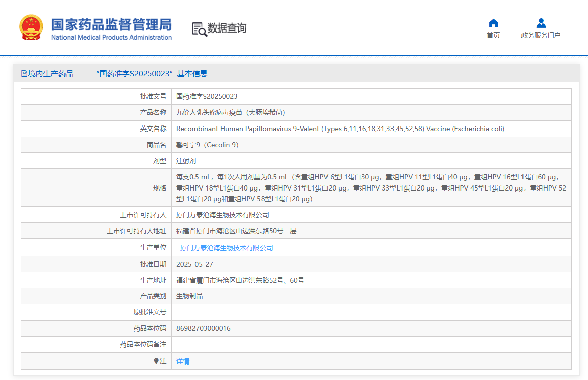
Task: Click the 剂型 row label
Action: pos(160,161)
